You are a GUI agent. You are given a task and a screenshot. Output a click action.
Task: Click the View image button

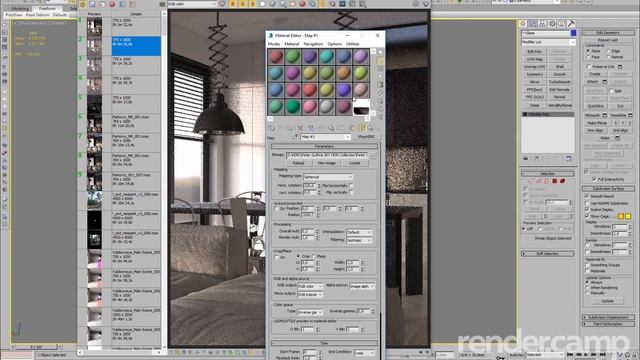click(327, 163)
